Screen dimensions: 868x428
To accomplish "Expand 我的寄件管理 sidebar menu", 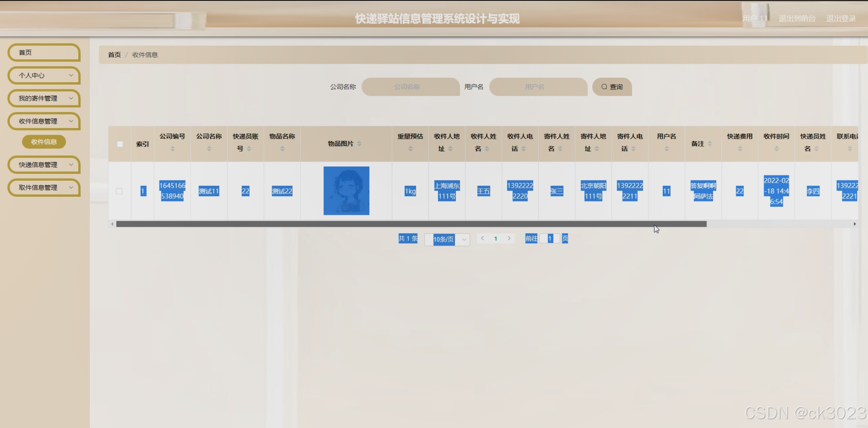I will (44, 98).
